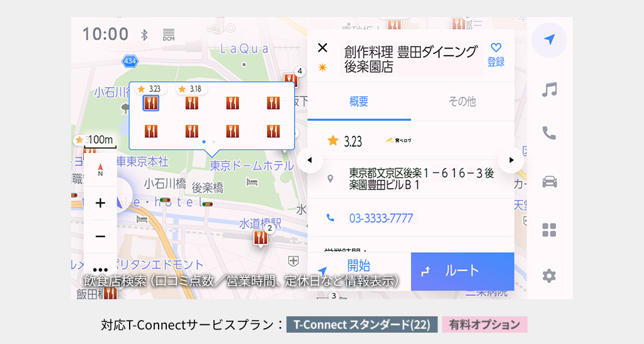
Task: Tap the 東京ドームホテル map label
Action: (252, 166)
